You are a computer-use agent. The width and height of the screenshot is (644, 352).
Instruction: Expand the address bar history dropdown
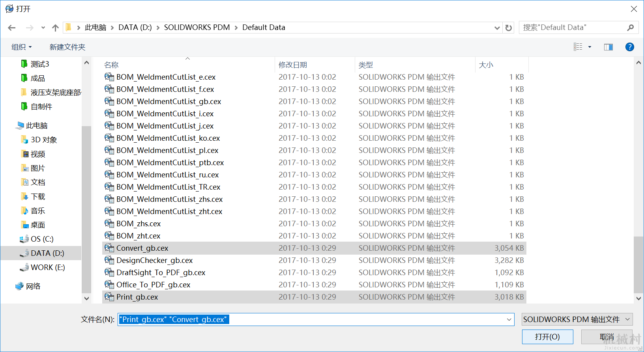(497, 28)
